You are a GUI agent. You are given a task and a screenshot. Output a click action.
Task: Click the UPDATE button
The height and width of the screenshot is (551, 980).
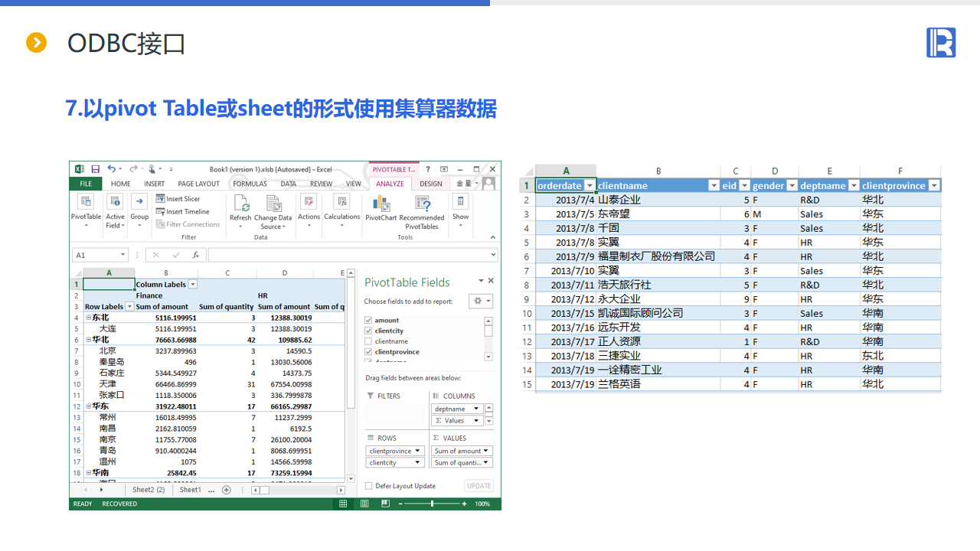[479, 486]
